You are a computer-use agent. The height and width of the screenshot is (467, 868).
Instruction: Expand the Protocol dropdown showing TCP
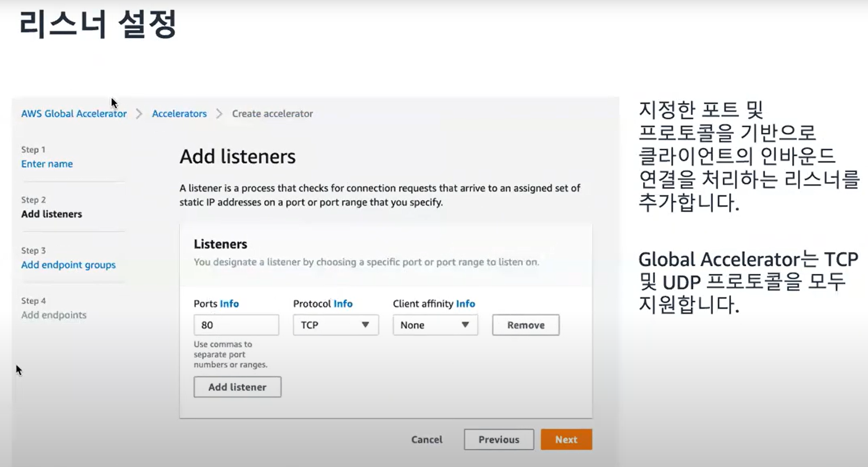(336, 325)
